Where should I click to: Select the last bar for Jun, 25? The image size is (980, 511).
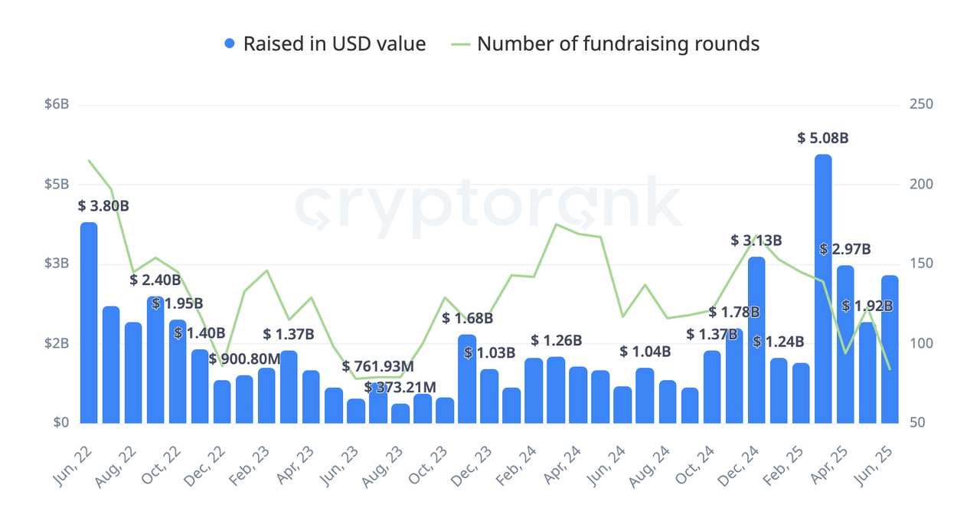(x=890, y=349)
